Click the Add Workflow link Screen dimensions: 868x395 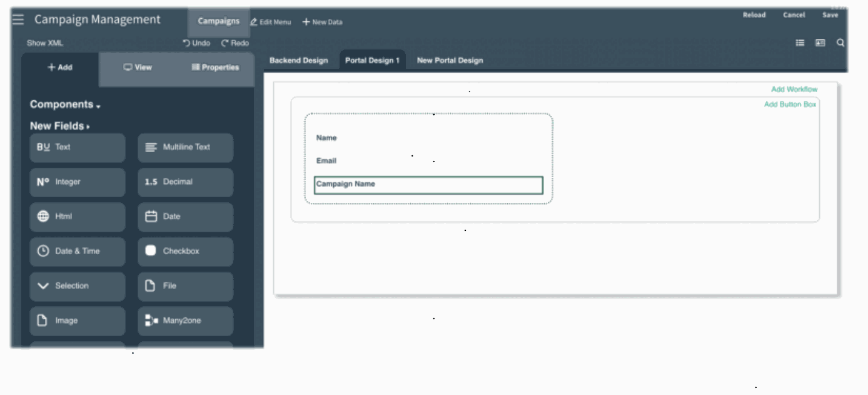tap(794, 90)
